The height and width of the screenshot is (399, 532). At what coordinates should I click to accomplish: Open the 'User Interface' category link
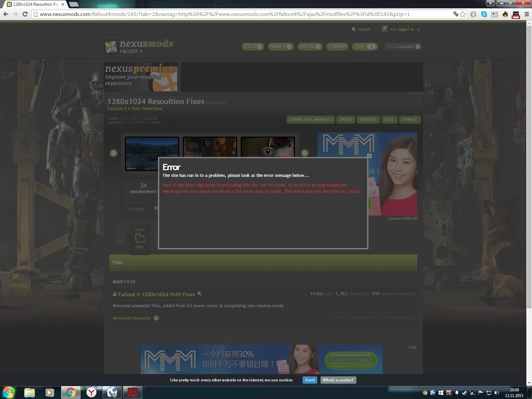pyautogui.click(x=147, y=109)
